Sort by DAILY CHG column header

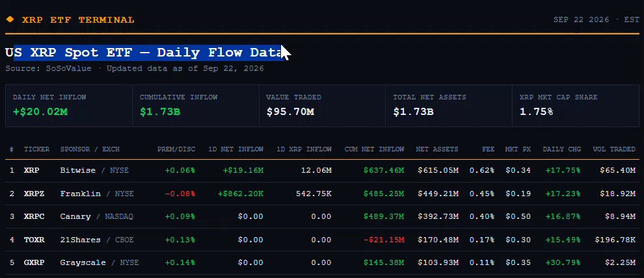point(562,149)
